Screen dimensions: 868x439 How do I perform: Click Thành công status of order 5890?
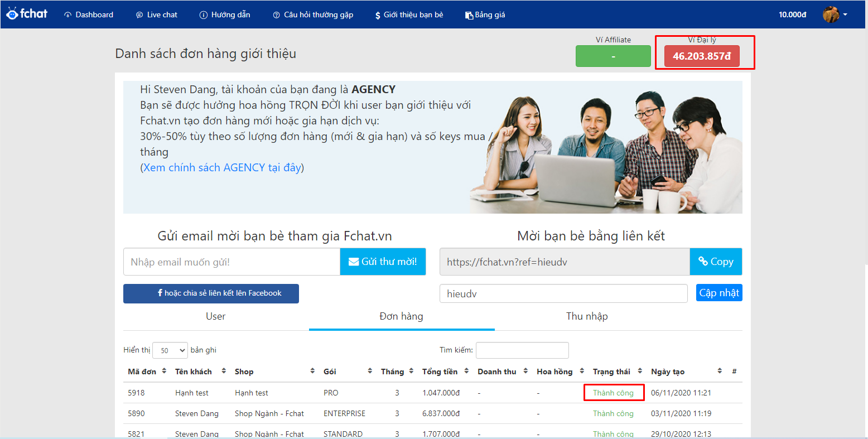(613, 413)
